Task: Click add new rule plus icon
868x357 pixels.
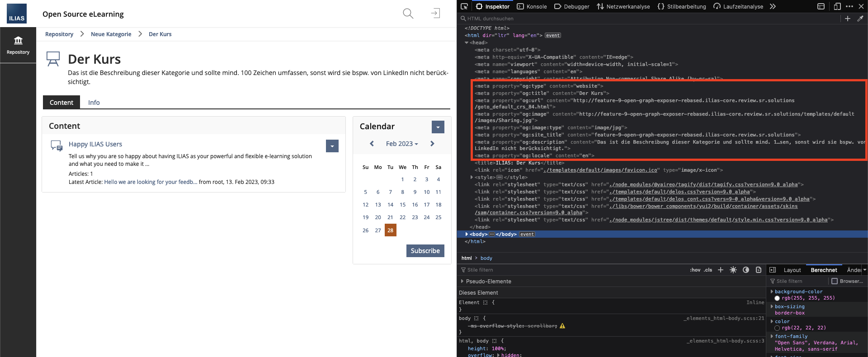Action: coord(721,270)
